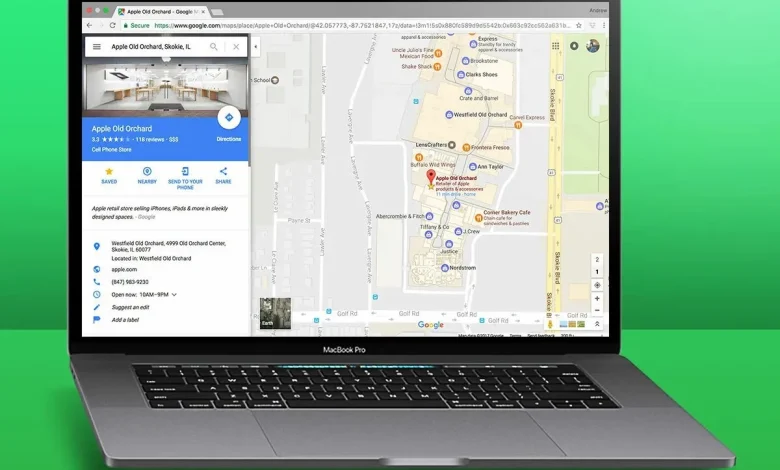780x470 pixels.
Task: Bookmark page with star icon
Action: [579, 25]
